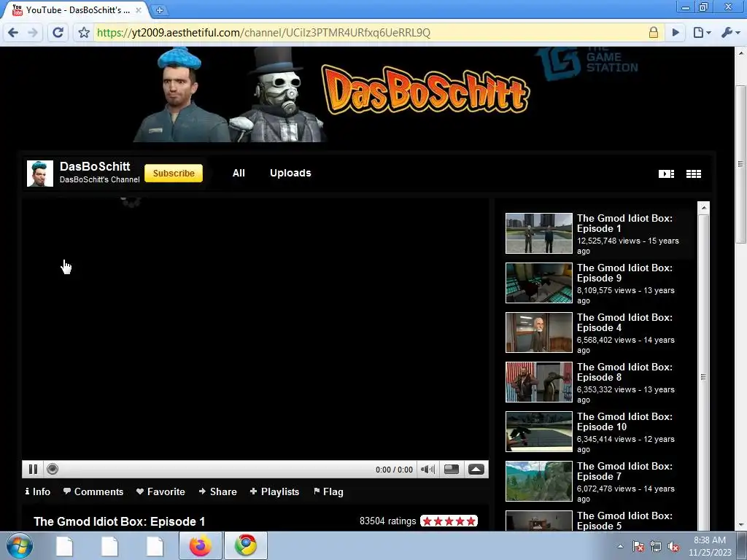Switch to player view layout icon
Screen dimensions: 747x560
click(666, 174)
